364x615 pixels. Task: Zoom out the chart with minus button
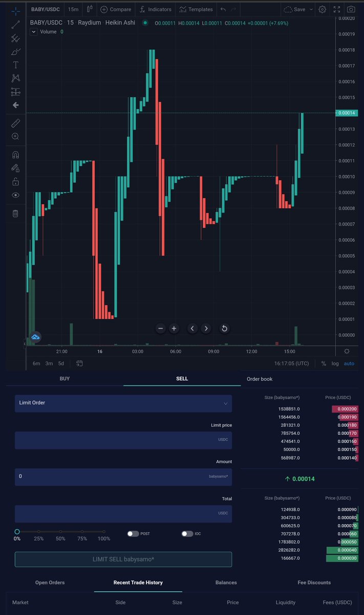coord(160,329)
